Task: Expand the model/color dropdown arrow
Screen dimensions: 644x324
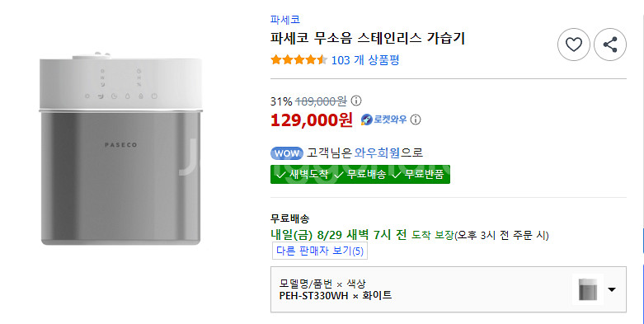Action: point(612,289)
